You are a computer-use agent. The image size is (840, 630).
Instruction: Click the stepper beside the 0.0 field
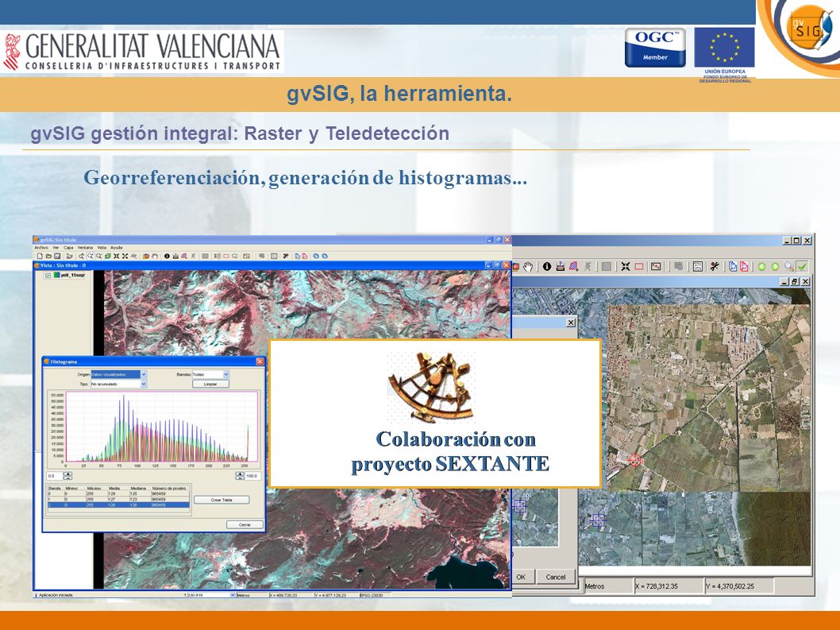(x=67, y=476)
